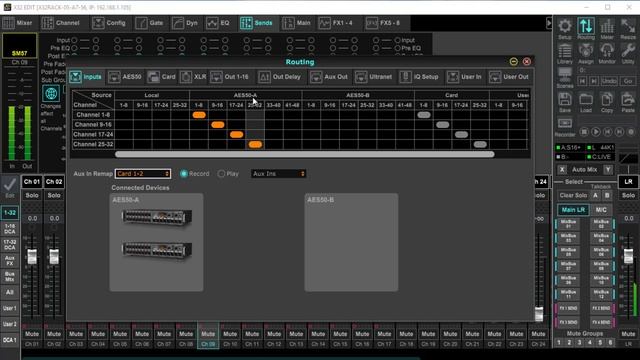
Task: Open the Recorder panel
Action: pos(564,127)
